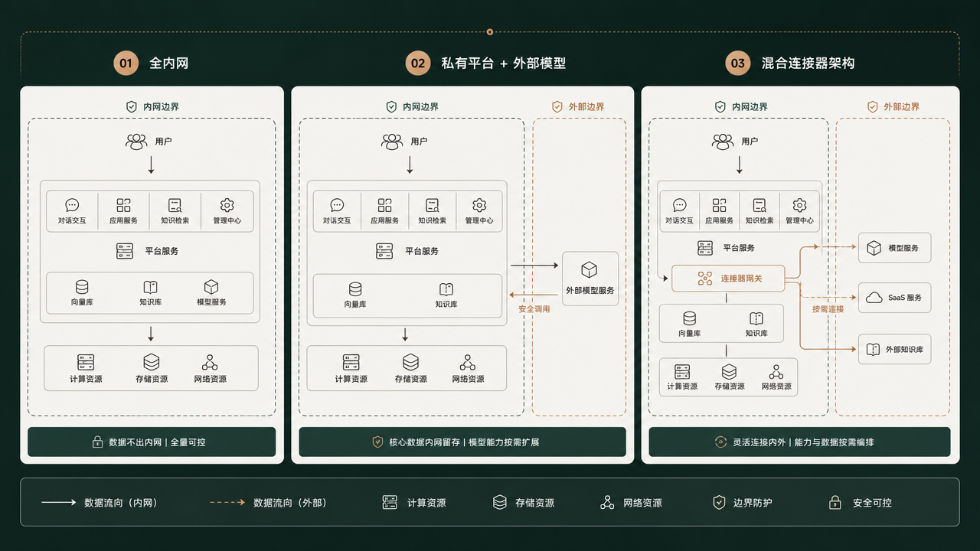The image size is (980, 551).
Task: Click the 网络资源 icon in the 全内网 panel
Action: pos(210,362)
